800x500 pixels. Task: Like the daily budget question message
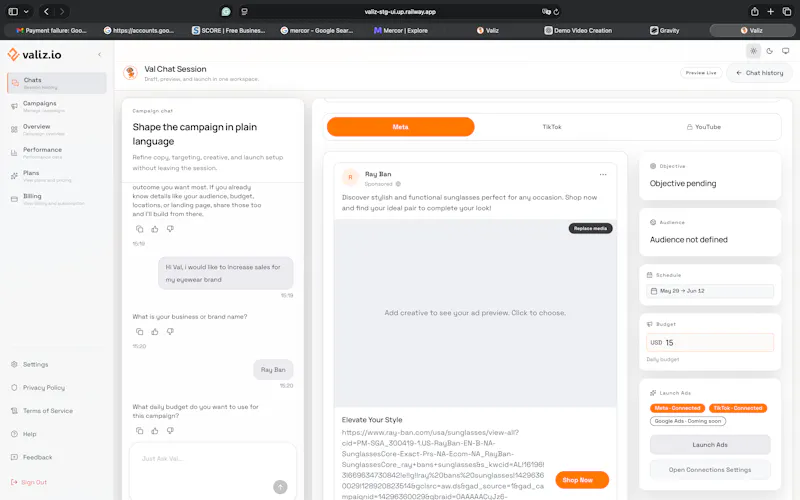(x=155, y=431)
